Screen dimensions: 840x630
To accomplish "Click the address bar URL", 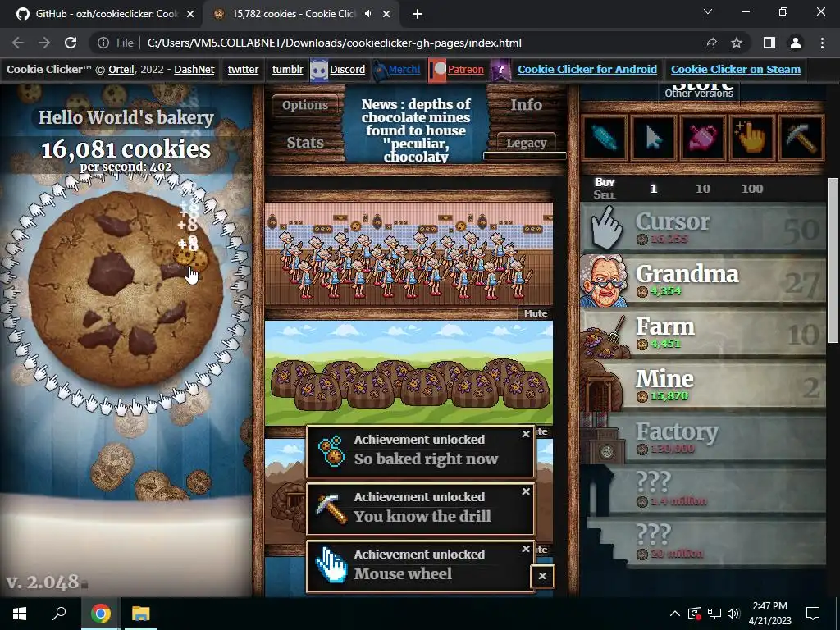I will tap(335, 43).
